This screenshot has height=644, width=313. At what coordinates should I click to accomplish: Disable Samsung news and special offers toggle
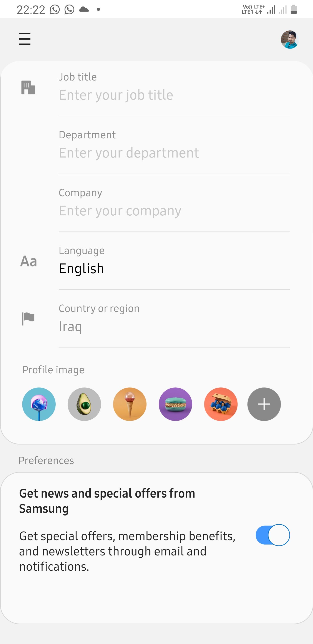tap(273, 535)
